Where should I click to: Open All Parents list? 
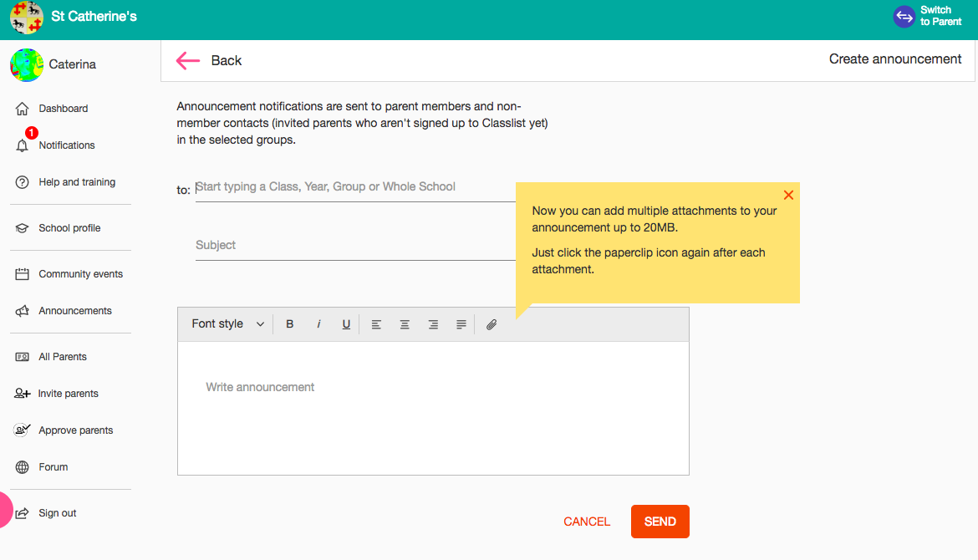63,357
